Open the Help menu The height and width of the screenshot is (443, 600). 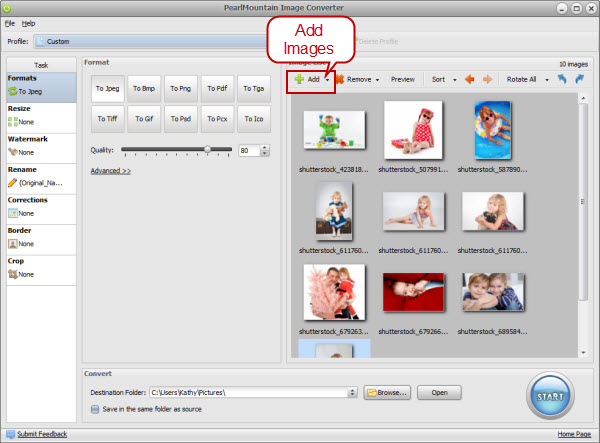[x=28, y=22]
